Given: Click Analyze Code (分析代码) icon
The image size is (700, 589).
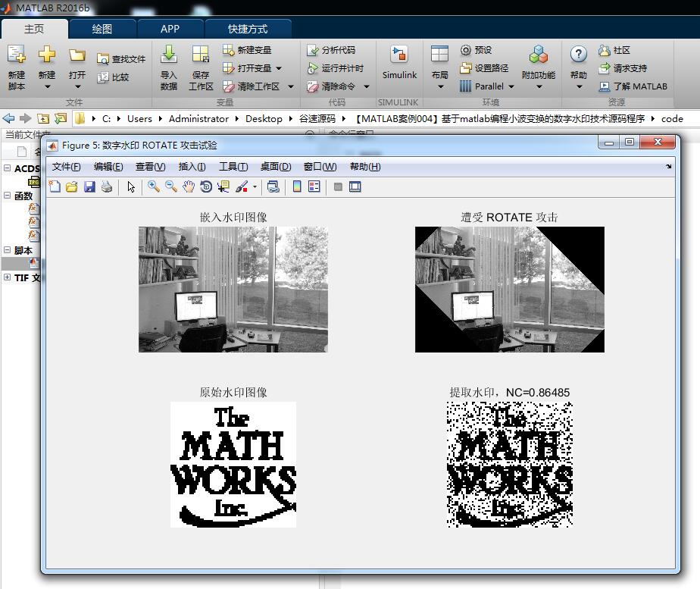Looking at the screenshot, I should (x=312, y=50).
